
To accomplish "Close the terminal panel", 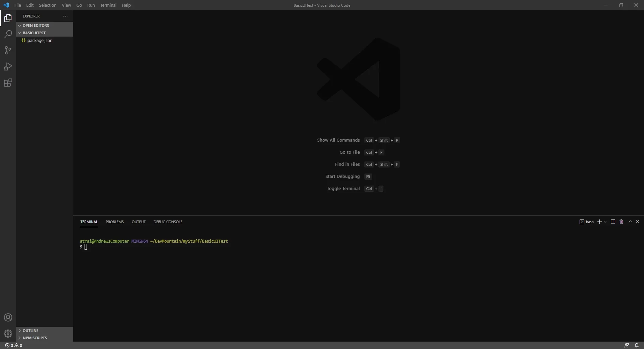I will tap(638, 221).
